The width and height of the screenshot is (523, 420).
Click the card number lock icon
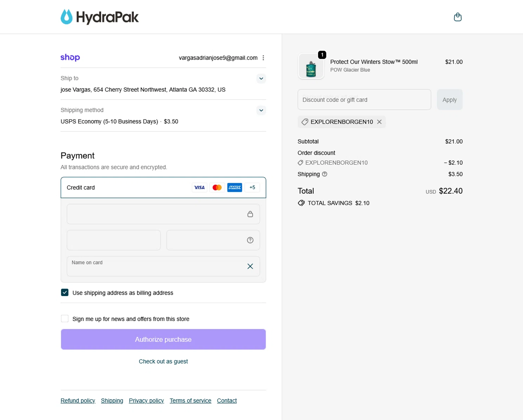(250, 214)
